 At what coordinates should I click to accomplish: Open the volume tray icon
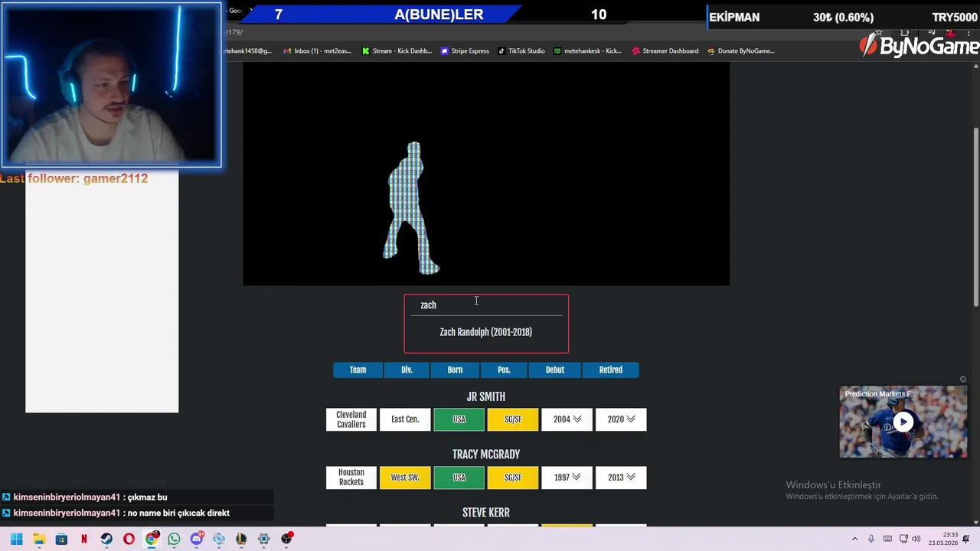916,539
